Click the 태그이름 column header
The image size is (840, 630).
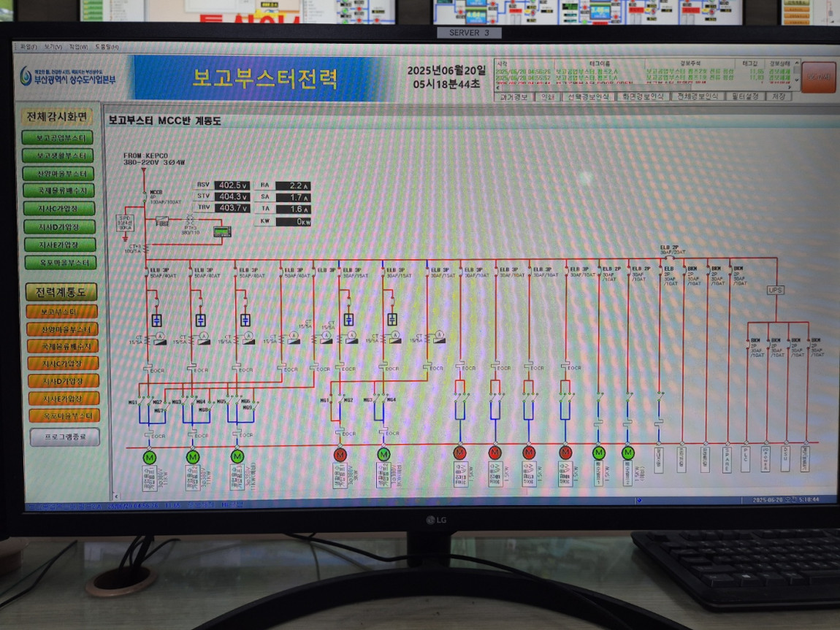point(600,64)
